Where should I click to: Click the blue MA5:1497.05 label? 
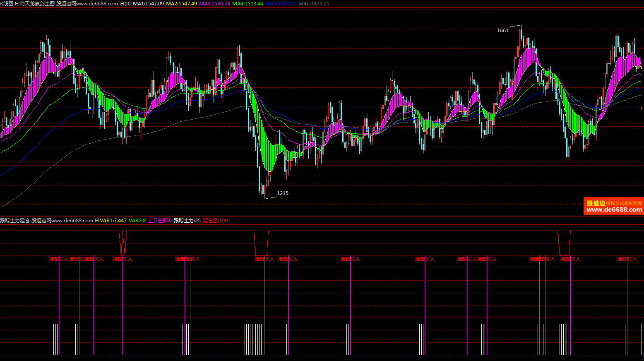click(281, 4)
